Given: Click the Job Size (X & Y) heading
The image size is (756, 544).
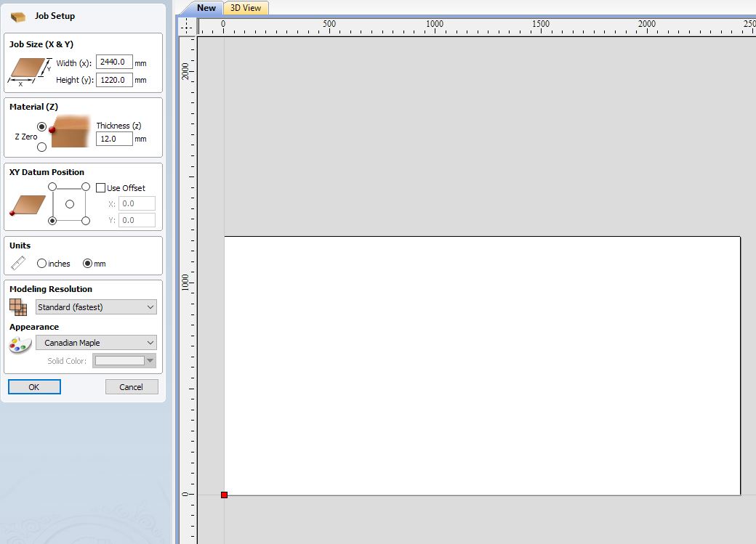Looking at the screenshot, I should pyautogui.click(x=41, y=44).
